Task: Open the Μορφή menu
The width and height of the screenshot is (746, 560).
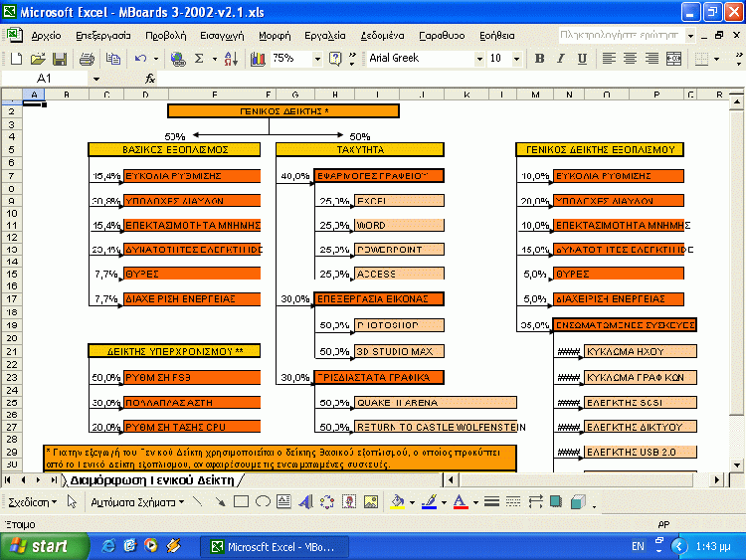Action: pyautogui.click(x=275, y=36)
